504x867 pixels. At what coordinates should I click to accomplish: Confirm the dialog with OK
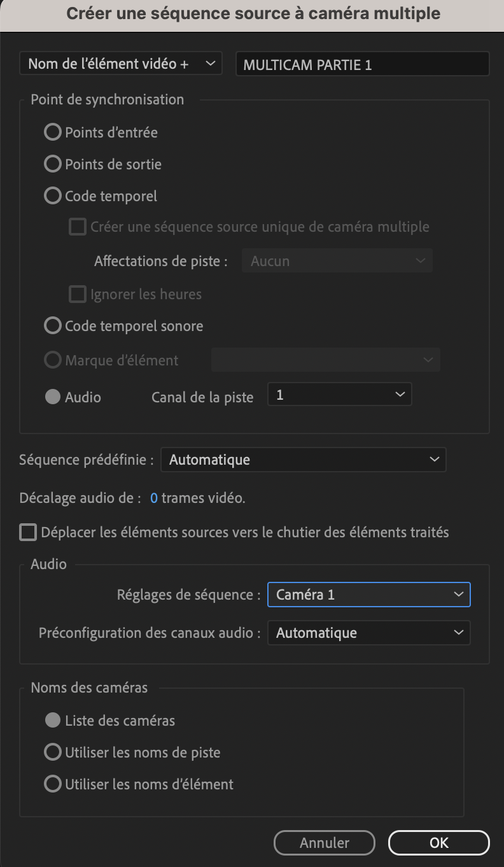438,843
